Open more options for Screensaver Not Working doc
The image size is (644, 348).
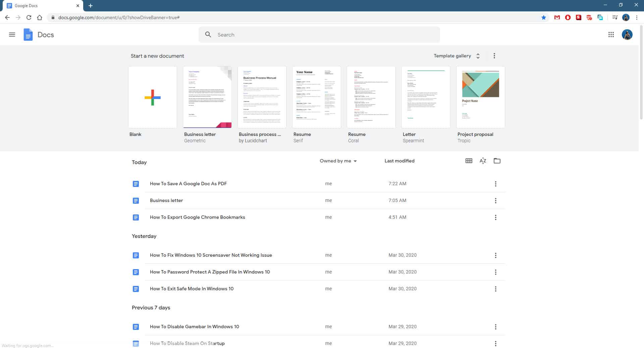click(495, 255)
